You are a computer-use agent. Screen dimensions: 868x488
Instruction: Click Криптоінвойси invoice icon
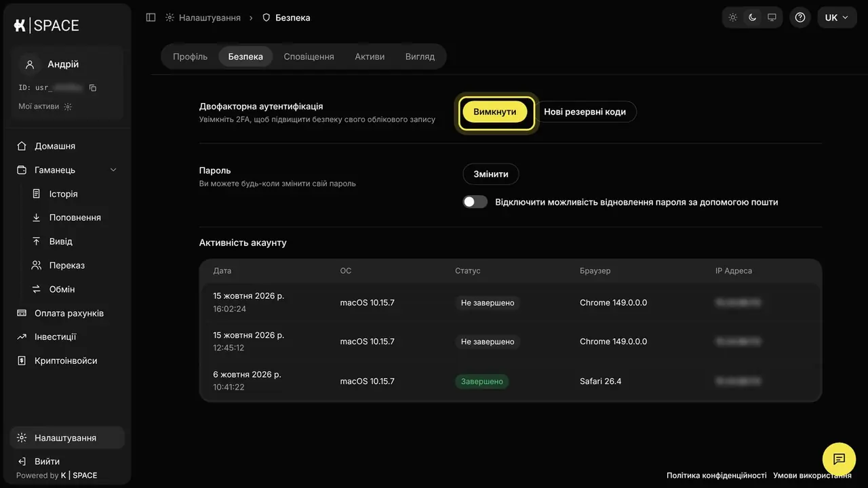coord(22,361)
